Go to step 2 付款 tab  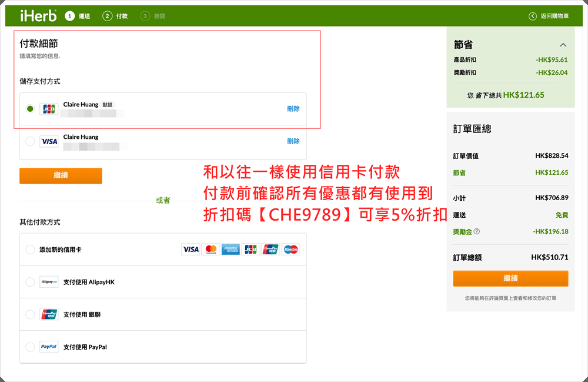(115, 16)
